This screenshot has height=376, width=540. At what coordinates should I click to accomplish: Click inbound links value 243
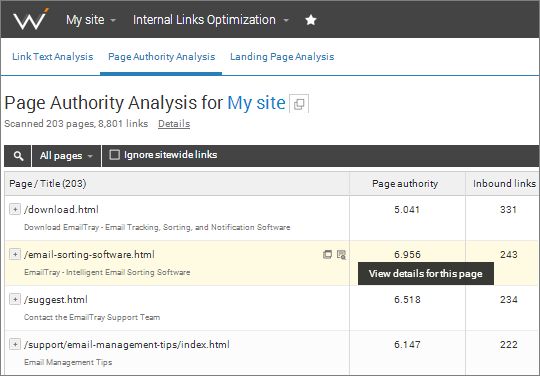coord(509,255)
